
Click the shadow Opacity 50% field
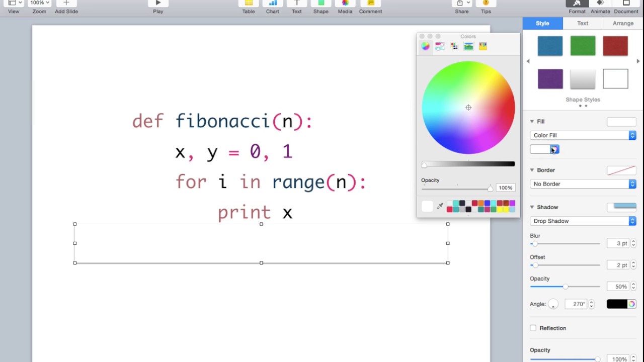coord(617,287)
